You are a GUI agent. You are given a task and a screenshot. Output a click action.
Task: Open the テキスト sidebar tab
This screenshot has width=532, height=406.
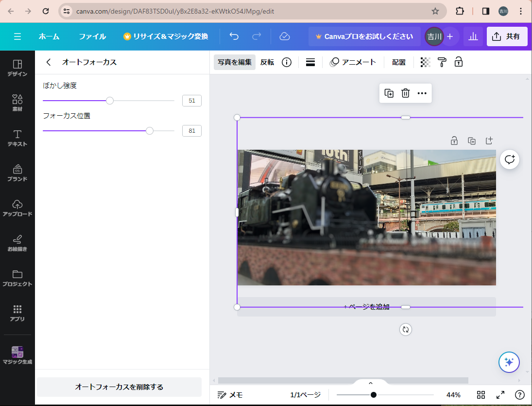17,138
